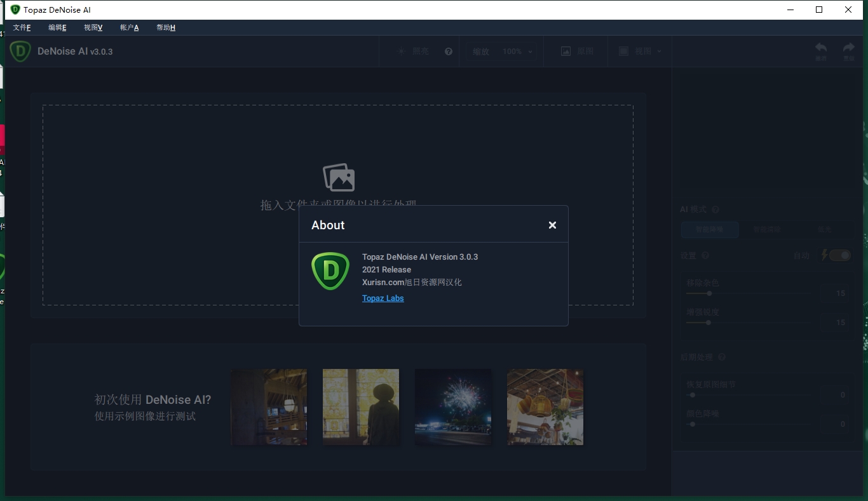
Task: Open the 帮助H menu
Action: 166,27
